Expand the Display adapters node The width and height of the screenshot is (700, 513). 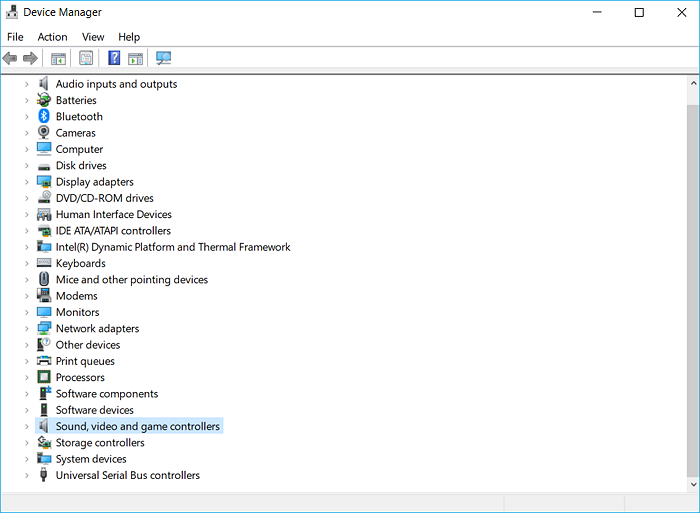(x=27, y=182)
